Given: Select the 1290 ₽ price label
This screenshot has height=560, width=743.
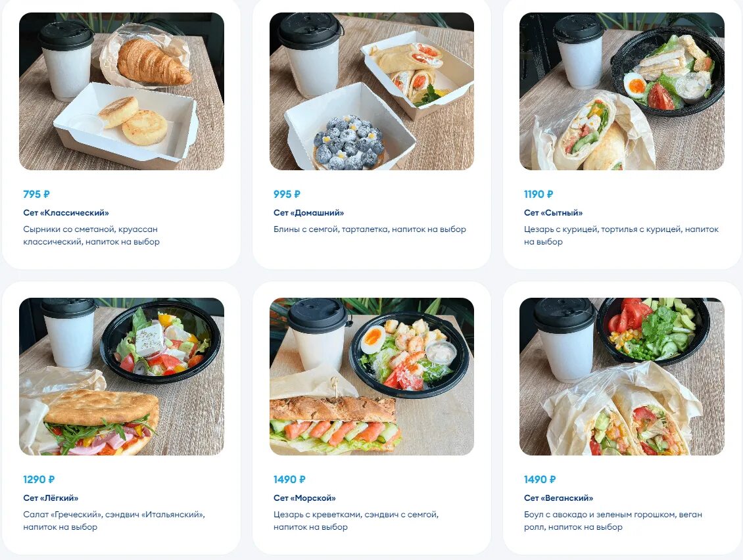Looking at the screenshot, I should tap(39, 479).
